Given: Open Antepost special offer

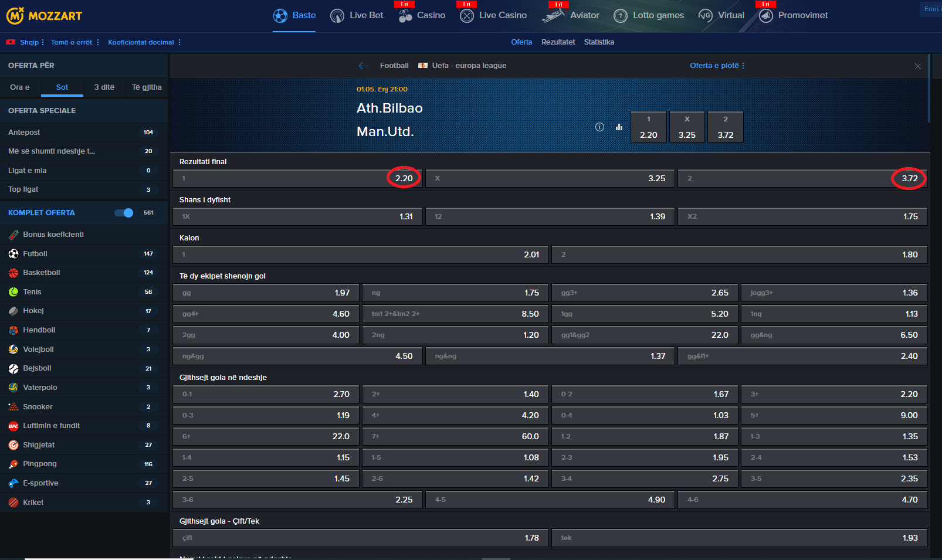Looking at the screenshot, I should pos(84,133).
